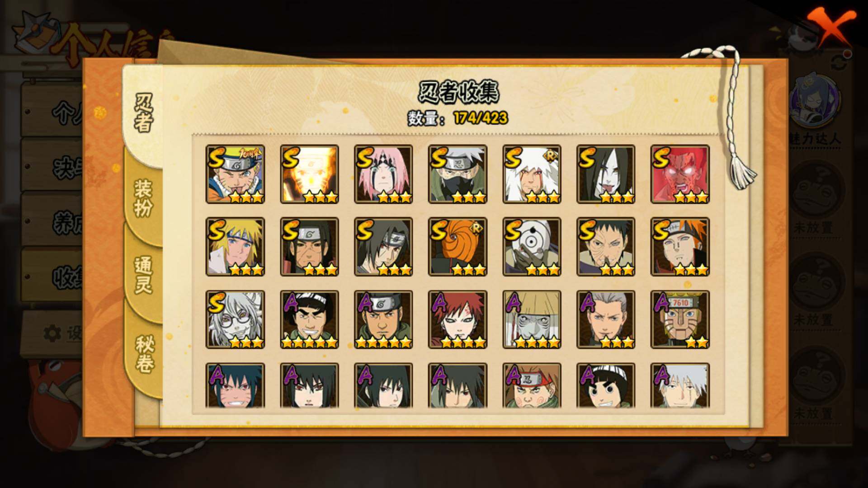
Task: Select the Orochimaru S-rank ninja card
Action: [x=606, y=174]
